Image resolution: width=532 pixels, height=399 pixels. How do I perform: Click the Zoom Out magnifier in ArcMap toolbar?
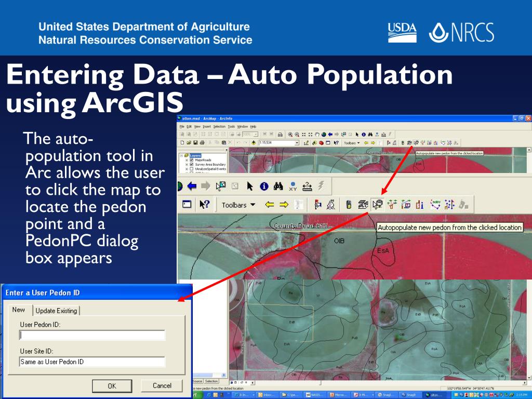click(x=297, y=135)
